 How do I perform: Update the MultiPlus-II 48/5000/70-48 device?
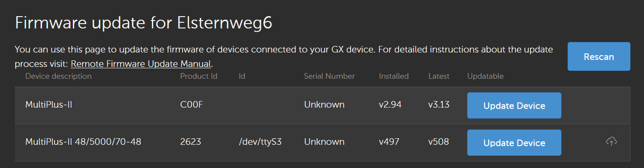coord(514,143)
